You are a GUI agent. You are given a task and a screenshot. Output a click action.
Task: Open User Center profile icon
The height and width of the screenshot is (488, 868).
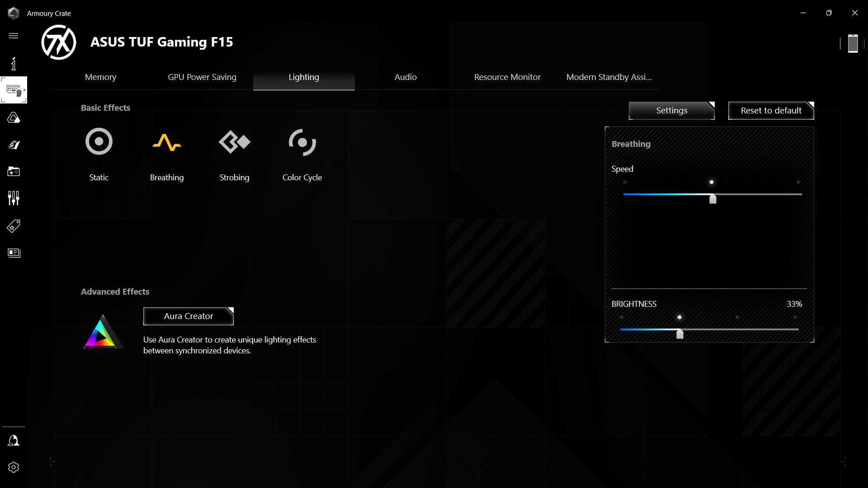click(14, 441)
